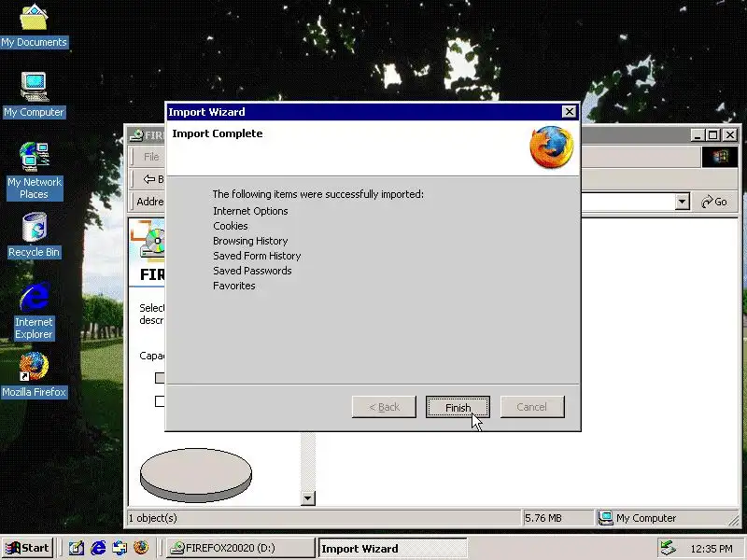747x560 pixels.
Task: Maximize the FIREFOX20020 Explorer window
Action: tap(712, 135)
